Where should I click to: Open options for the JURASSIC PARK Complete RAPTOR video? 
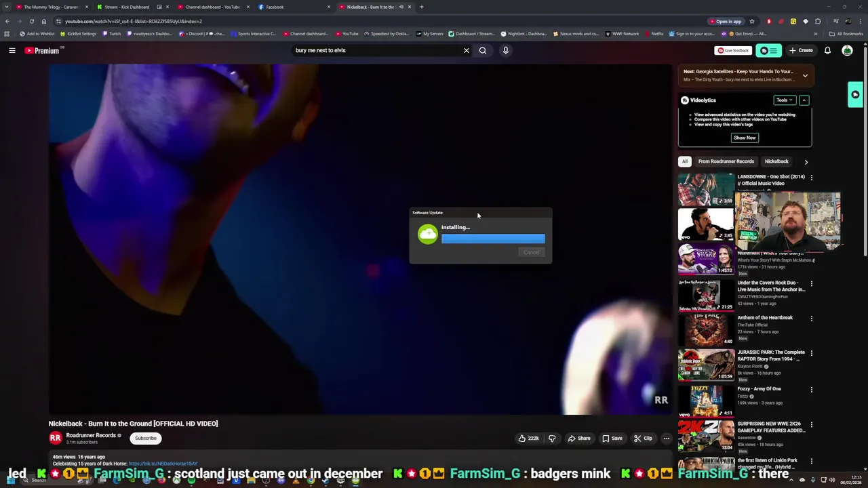(x=811, y=353)
